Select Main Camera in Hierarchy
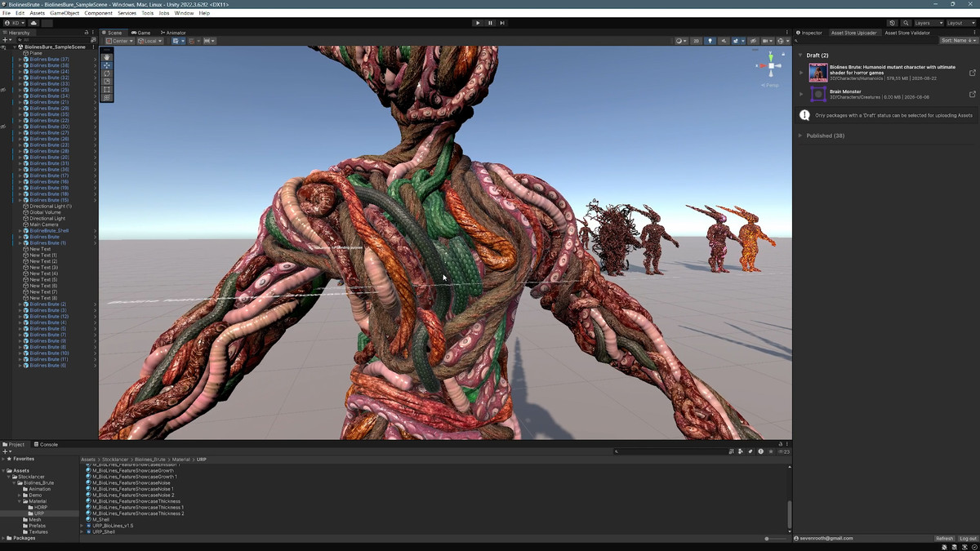The image size is (980, 551). coord(46,224)
